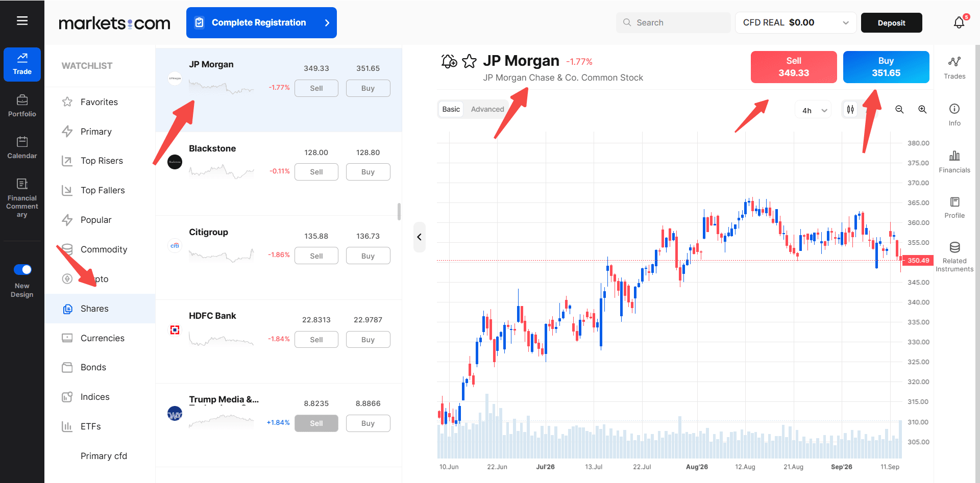Screen dimensions: 980x483
Task: Select the Basic chart mode
Action: point(451,109)
